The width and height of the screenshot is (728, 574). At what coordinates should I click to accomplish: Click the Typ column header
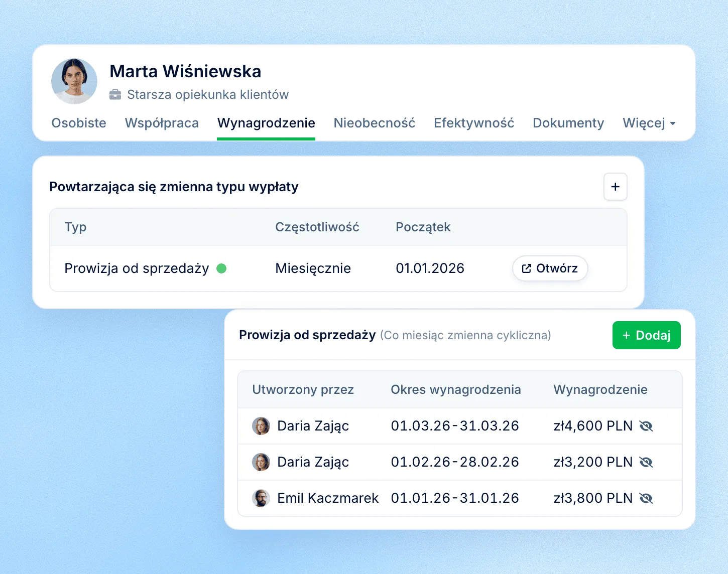(x=75, y=227)
